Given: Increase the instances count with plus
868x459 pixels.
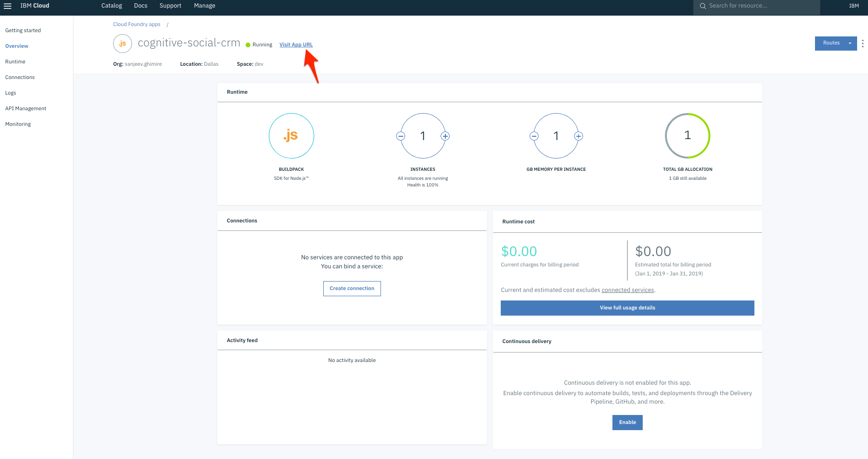Looking at the screenshot, I should (x=445, y=136).
